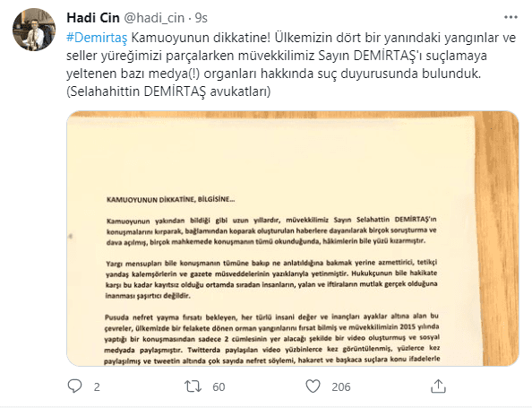Click the paragraph starting Yargı mensupları in image
Viewport: 532px width, 408px height.
(271, 279)
